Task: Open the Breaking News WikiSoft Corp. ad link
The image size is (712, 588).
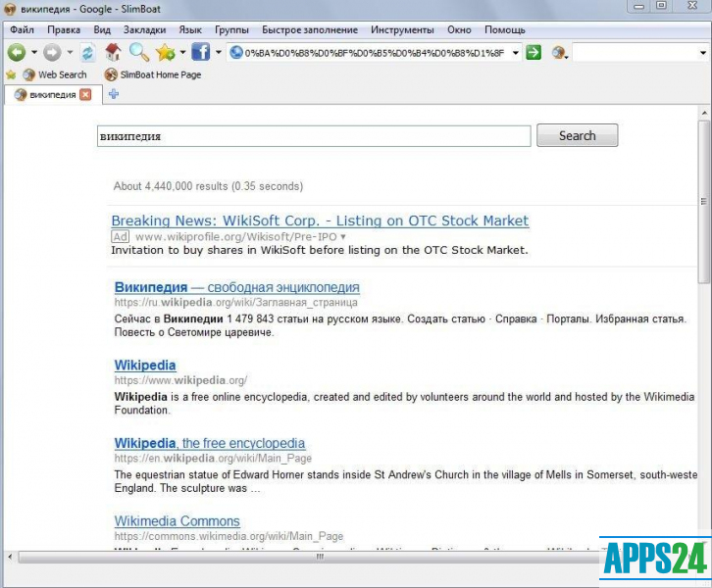Action: (x=320, y=220)
